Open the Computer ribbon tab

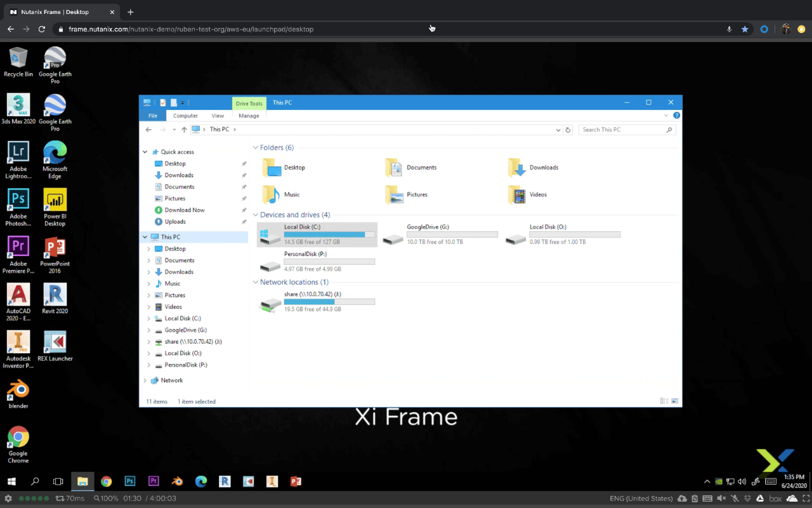[x=185, y=116]
